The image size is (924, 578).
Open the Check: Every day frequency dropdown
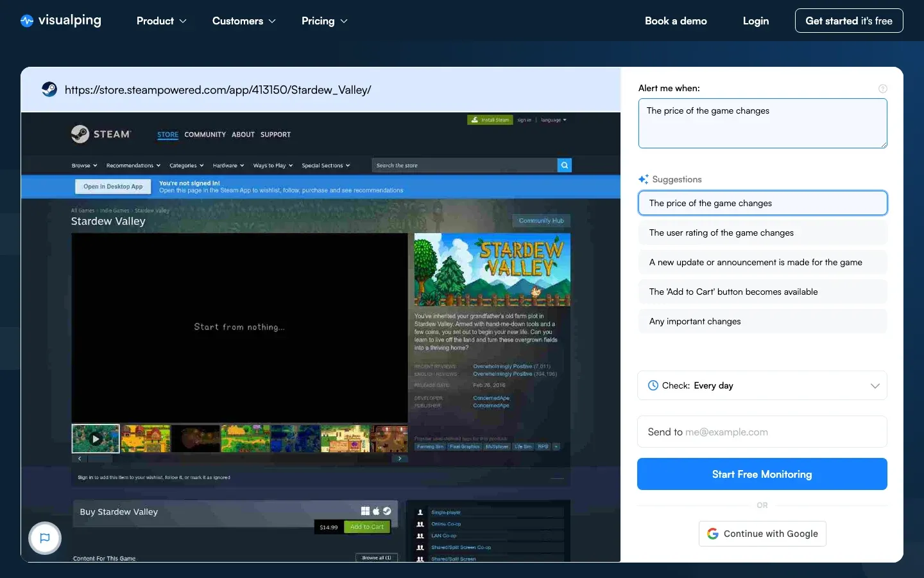(x=762, y=385)
